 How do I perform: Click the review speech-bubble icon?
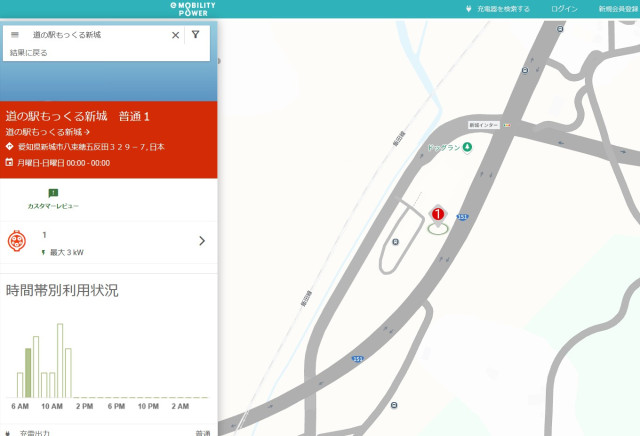53,193
